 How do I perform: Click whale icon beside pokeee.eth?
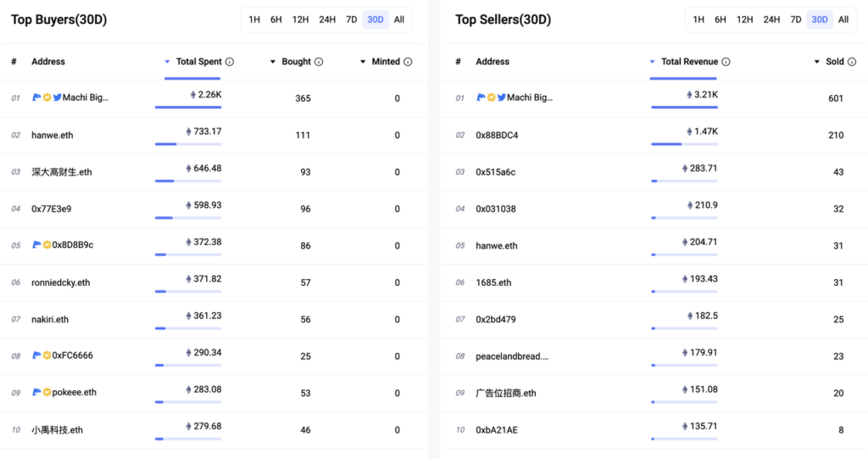click(x=36, y=392)
